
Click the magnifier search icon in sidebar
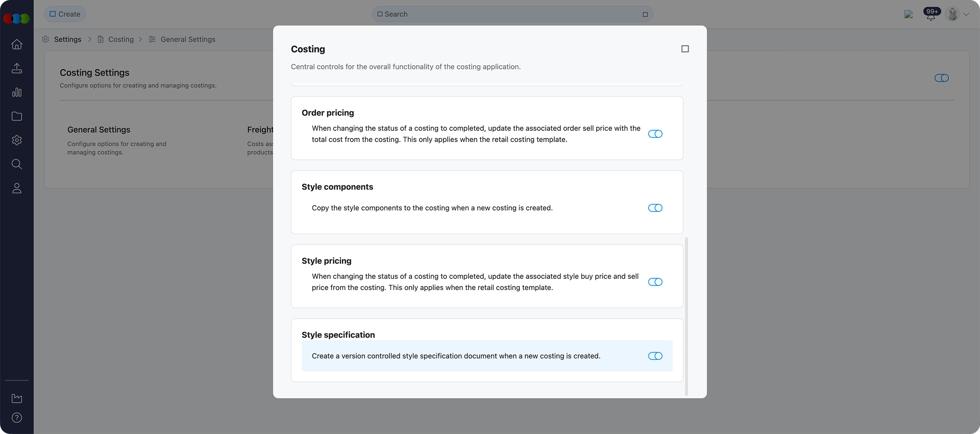17,164
